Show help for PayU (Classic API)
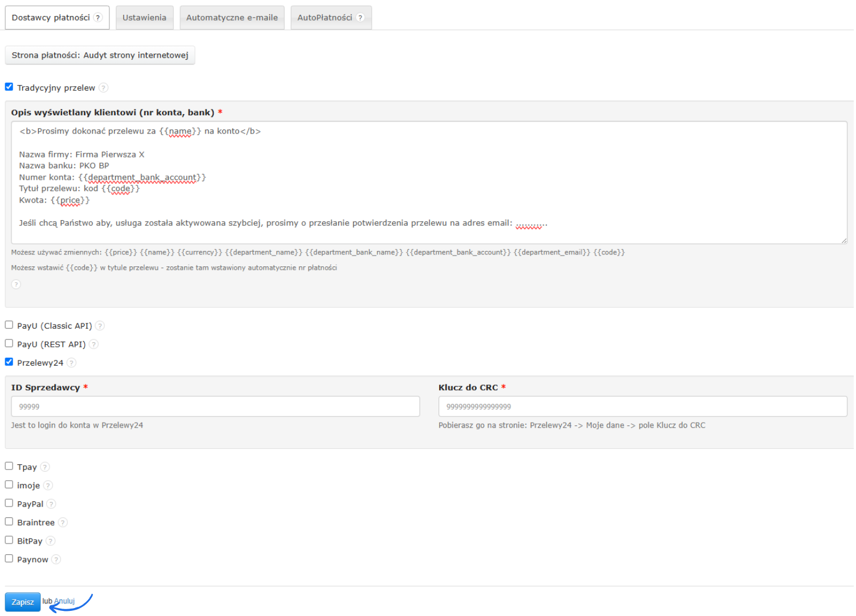Image resolution: width=856 pixels, height=616 pixels. pyautogui.click(x=100, y=326)
